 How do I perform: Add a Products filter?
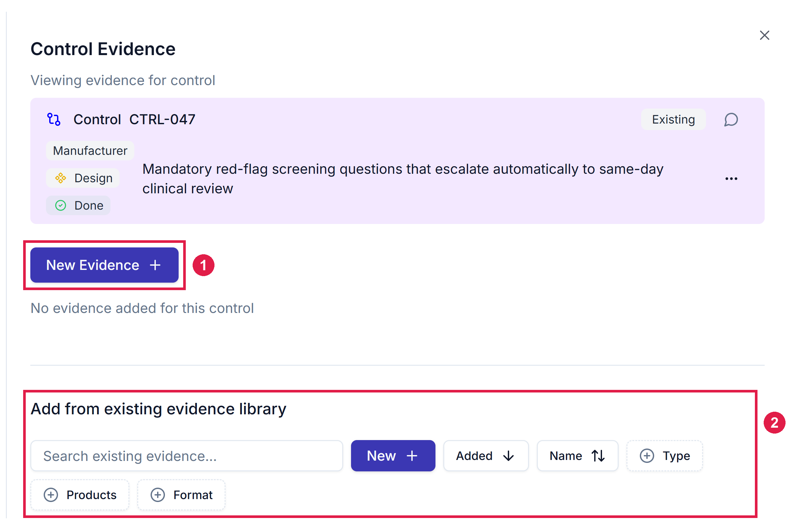(x=80, y=495)
